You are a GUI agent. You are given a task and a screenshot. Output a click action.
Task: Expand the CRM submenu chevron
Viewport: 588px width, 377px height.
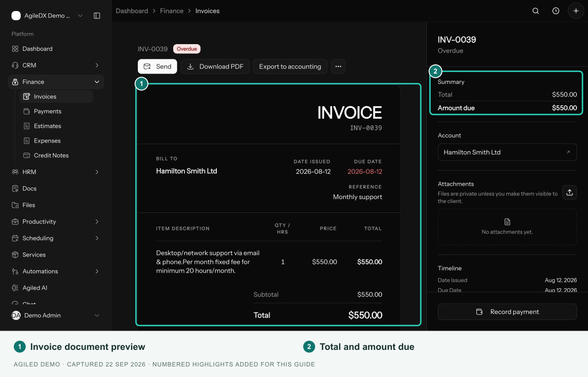pyautogui.click(x=97, y=65)
